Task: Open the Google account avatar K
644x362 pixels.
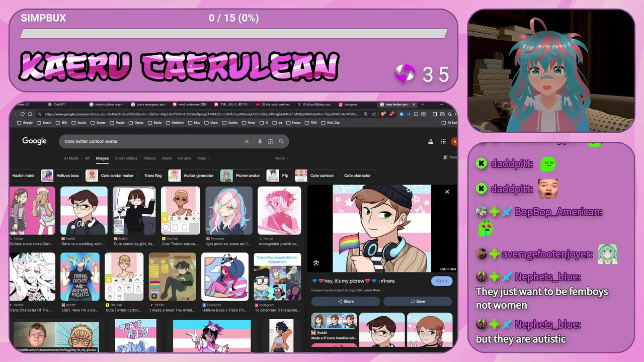Action: point(455,142)
